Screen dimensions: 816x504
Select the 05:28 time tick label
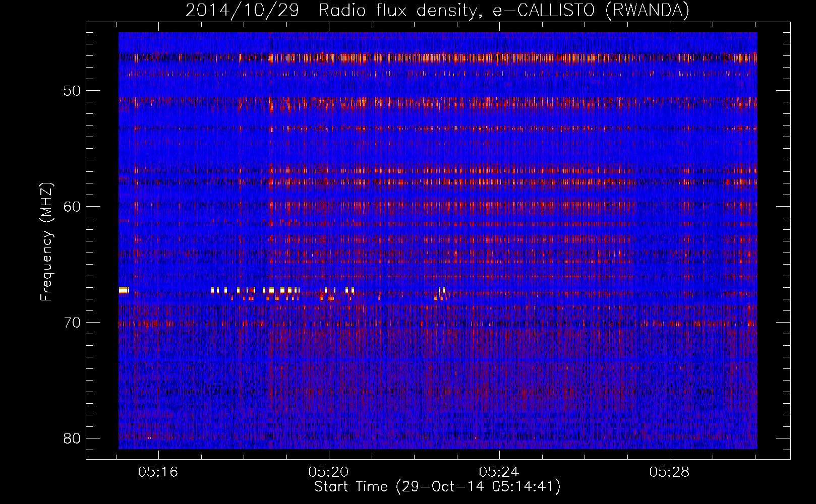pos(669,472)
